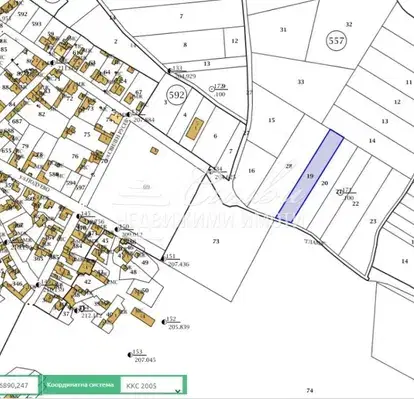Click geodetic point 152 marker

(x=163, y=322)
